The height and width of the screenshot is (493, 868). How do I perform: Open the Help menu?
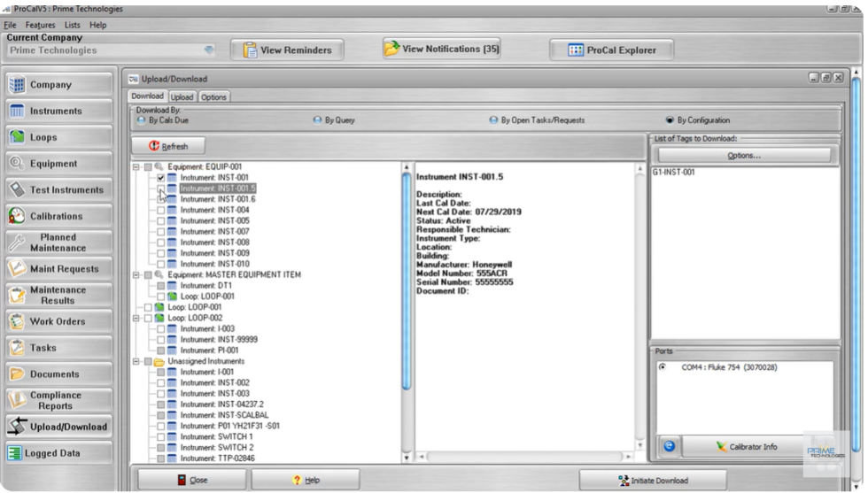tap(98, 25)
